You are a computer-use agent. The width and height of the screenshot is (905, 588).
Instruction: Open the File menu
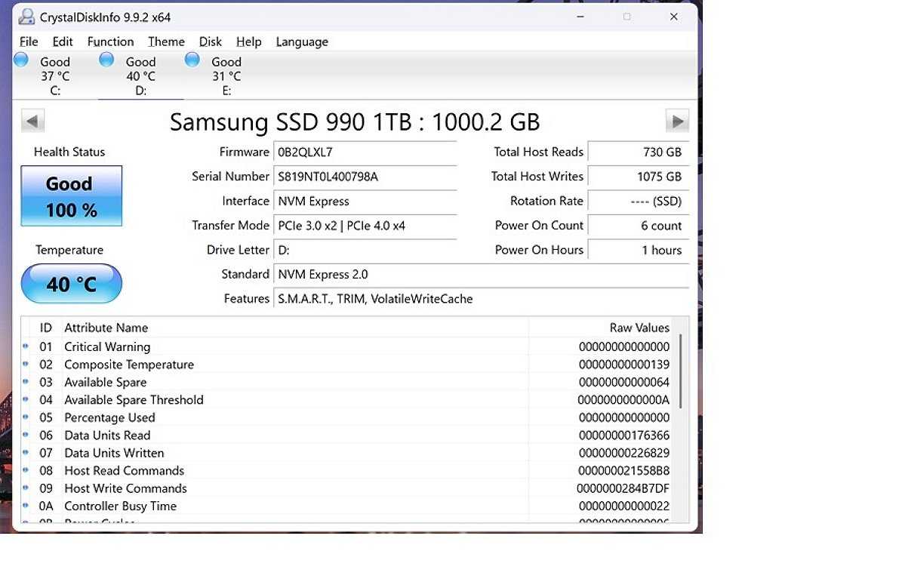(x=28, y=42)
